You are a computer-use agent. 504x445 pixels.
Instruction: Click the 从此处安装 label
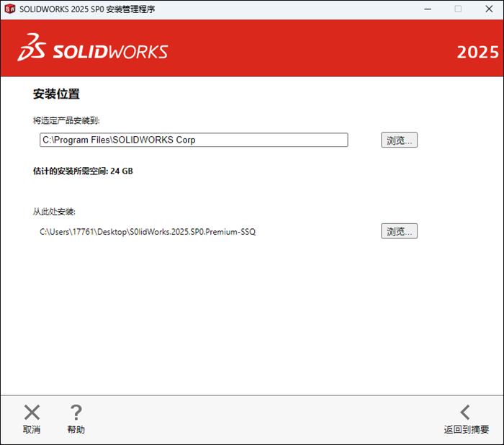[54, 212]
